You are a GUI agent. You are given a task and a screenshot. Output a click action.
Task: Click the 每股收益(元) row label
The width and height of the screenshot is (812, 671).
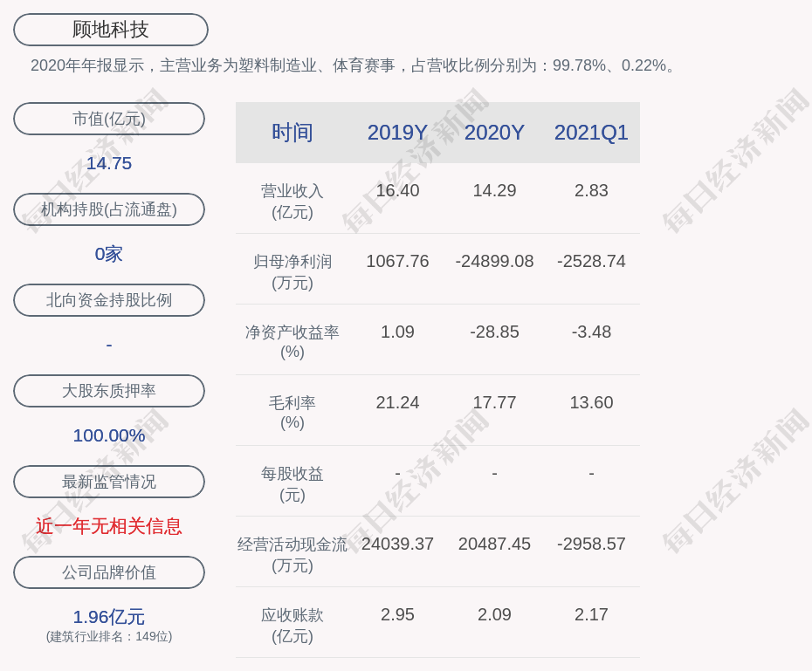292,484
